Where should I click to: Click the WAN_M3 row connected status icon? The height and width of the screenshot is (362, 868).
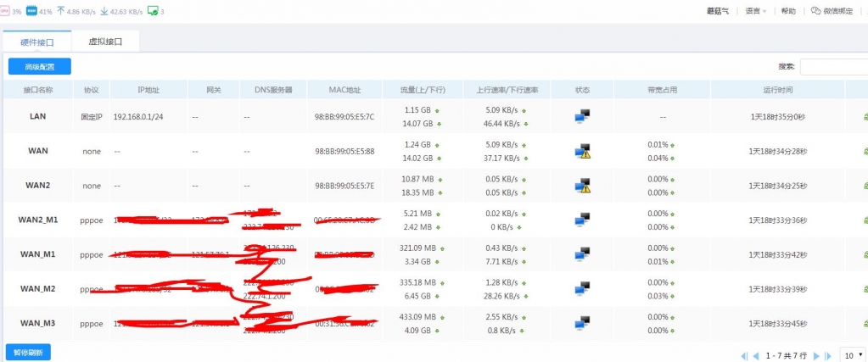tap(582, 323)
